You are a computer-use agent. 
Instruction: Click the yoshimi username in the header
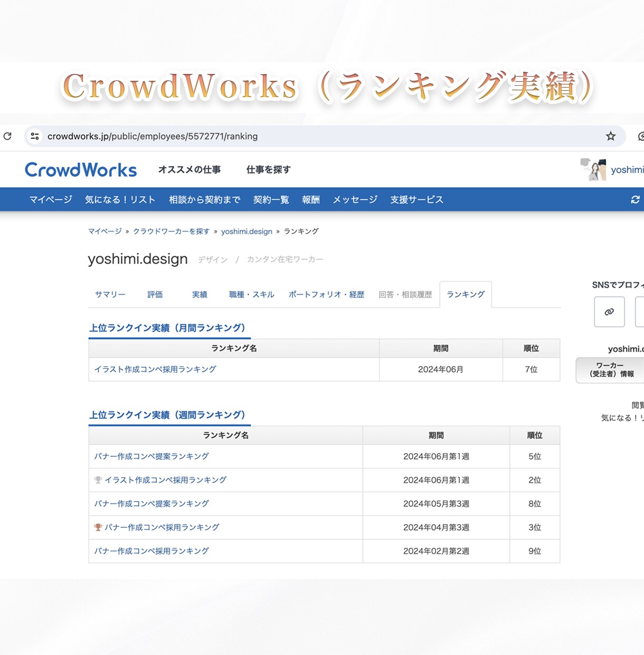click(x=627, y=170)
